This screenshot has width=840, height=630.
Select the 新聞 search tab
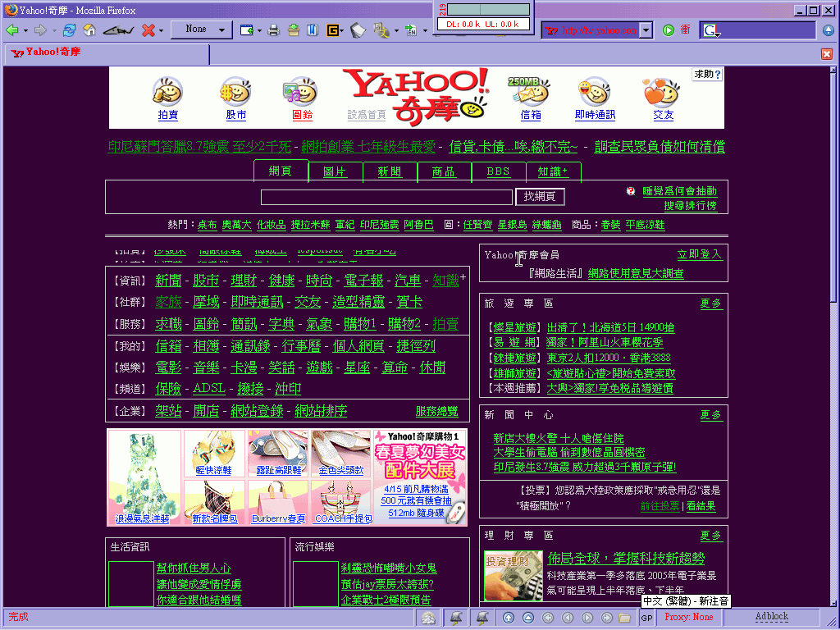[x=390, y=172]
